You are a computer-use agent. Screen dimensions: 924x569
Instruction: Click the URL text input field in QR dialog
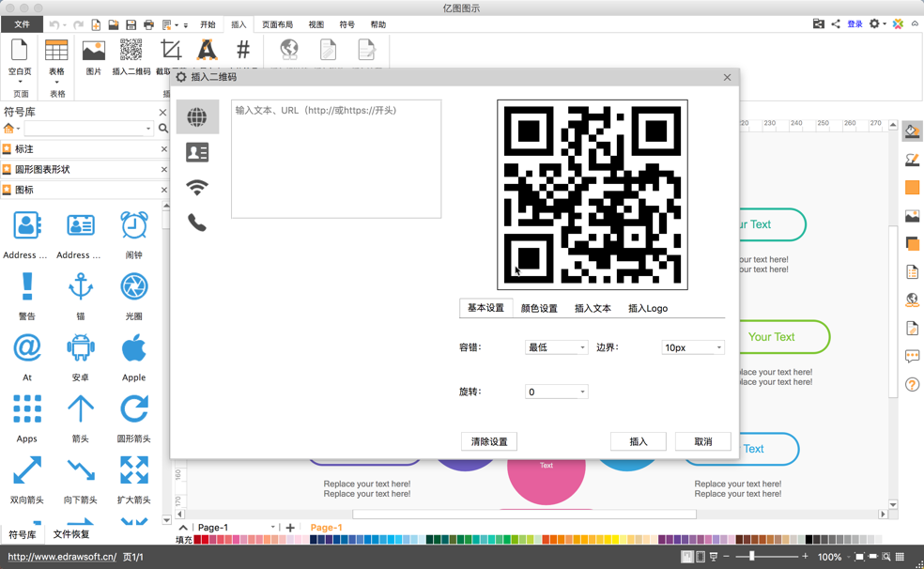(336, 158)
